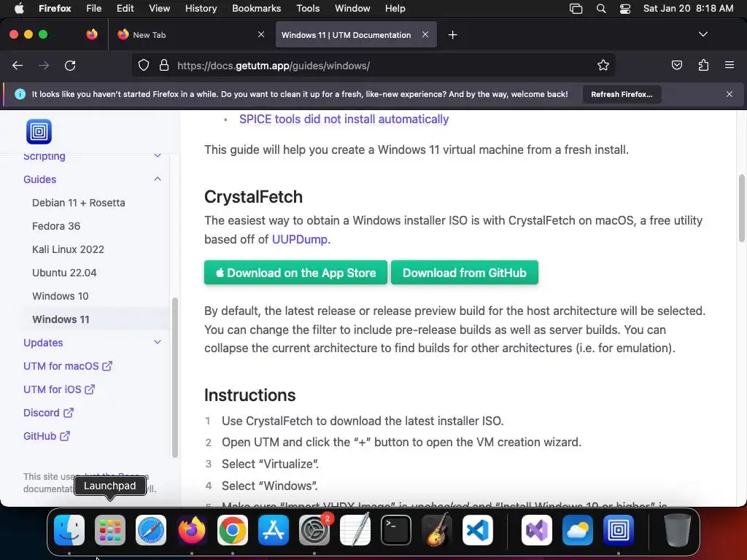The height and width of the screenshot is (560, 747).
Task: Open a new tab with plus
Action: coord(452,35)
